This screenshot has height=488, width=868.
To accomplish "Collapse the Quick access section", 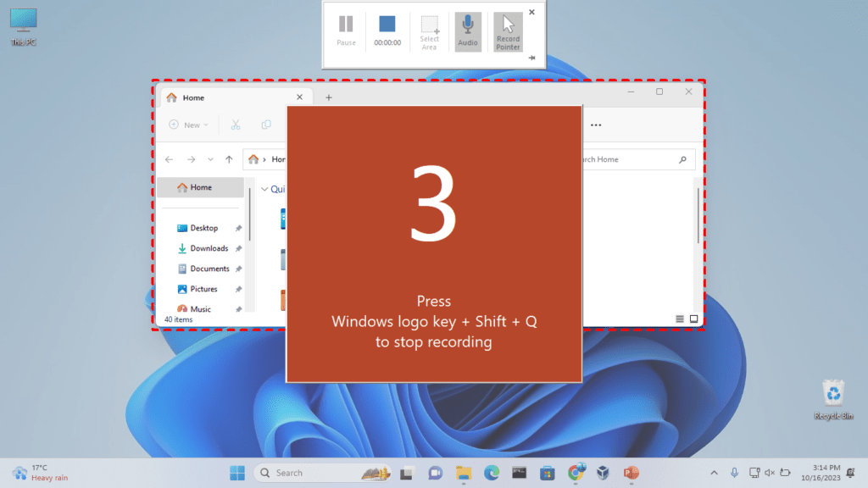I will tap(264, 190).
